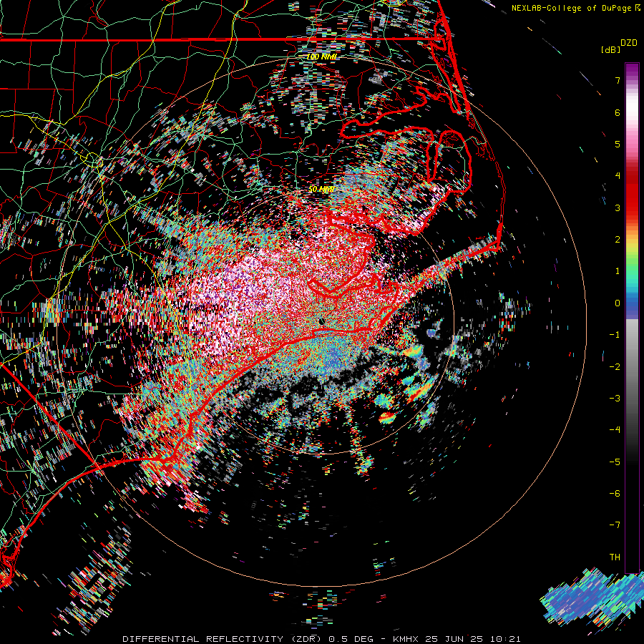Click the 4 value on the scale
Viewport: 644px width, 644px height.
click(618, 176)
